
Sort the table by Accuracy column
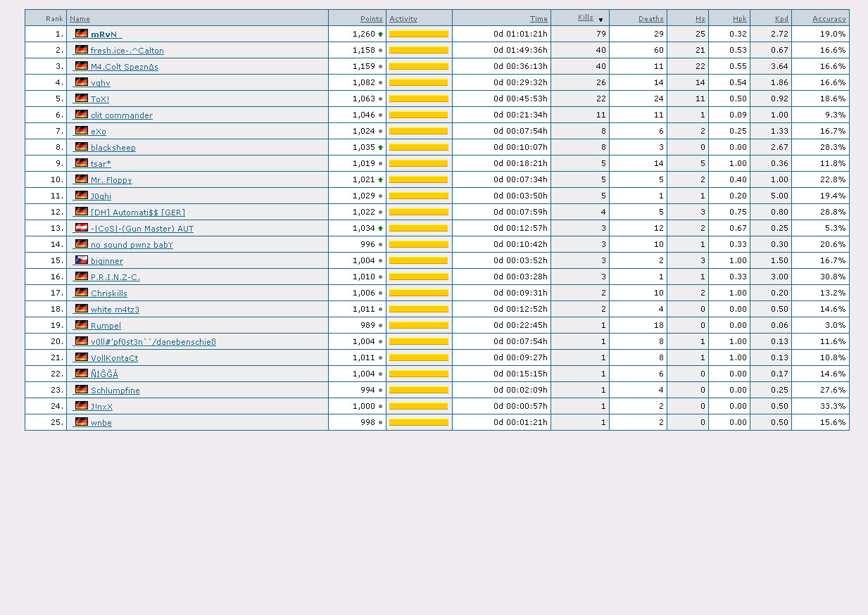click(x=829, y=19)
